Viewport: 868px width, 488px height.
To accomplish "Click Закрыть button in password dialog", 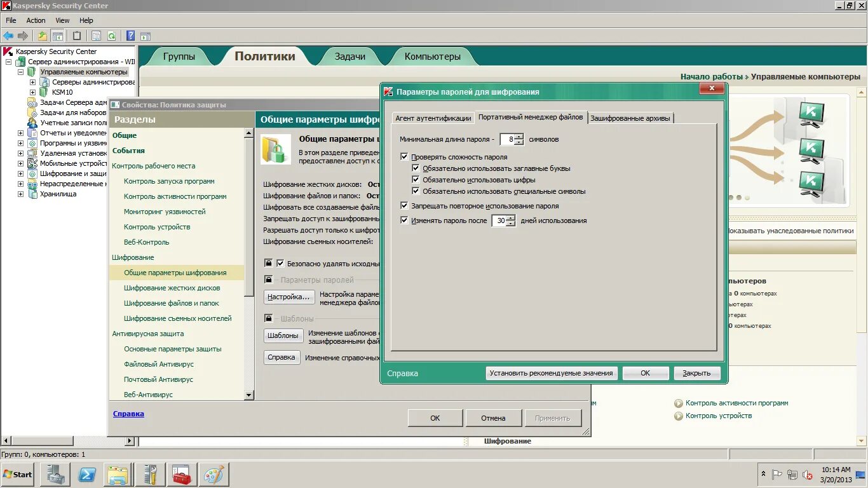I will [x=697, y=373].
